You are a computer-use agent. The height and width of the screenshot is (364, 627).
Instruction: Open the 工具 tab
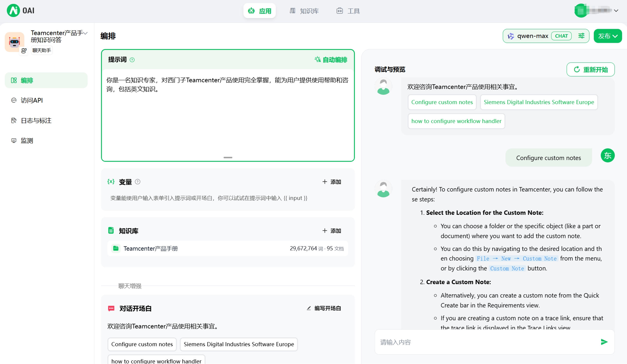pyautogui.click(x=348, y=11)
